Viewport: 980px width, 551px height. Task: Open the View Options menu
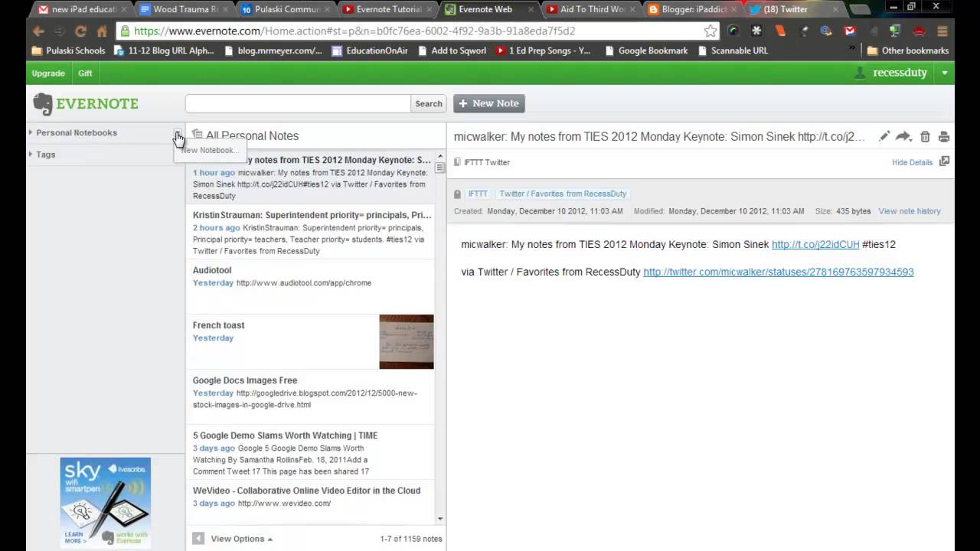241,539
